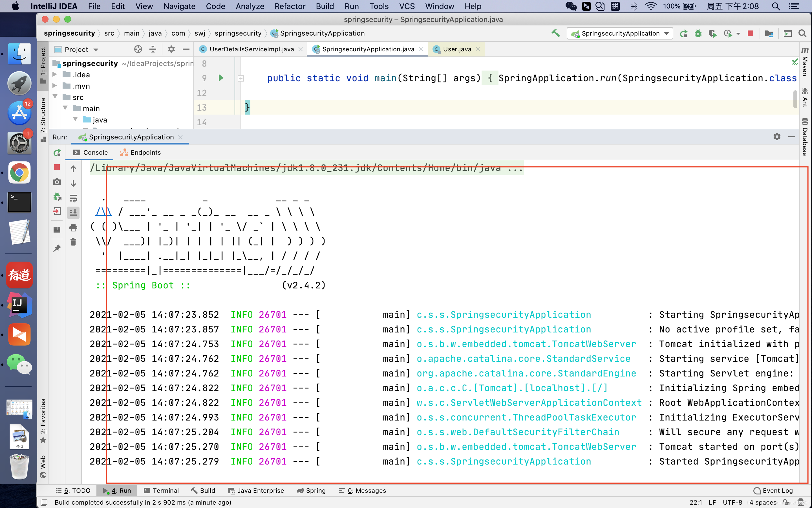Open Chrome from the Dock

click(x=19, y=173)
